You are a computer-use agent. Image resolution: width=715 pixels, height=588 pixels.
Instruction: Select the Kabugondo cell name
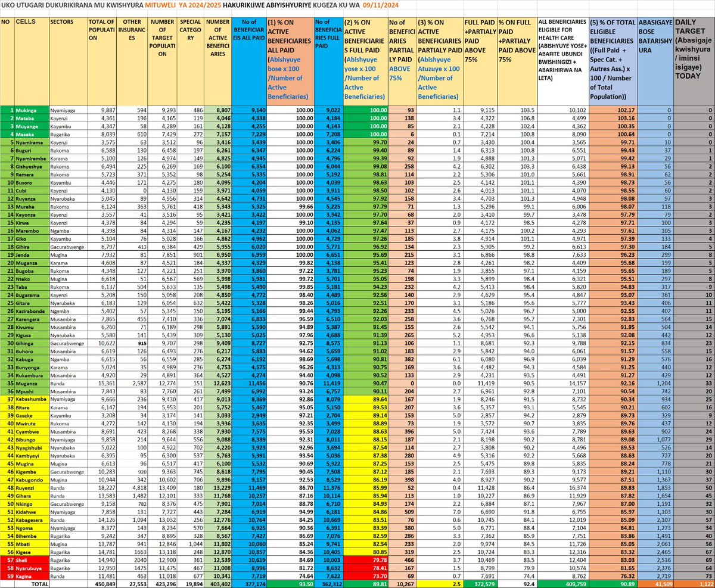tap(30, 479)
